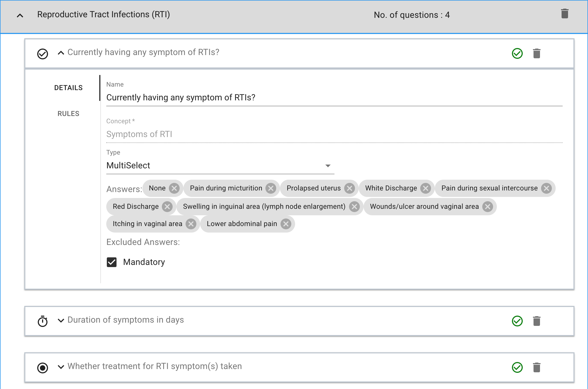
Task: Delete 'Duration of symptoms in days' question
Action: 536,321
